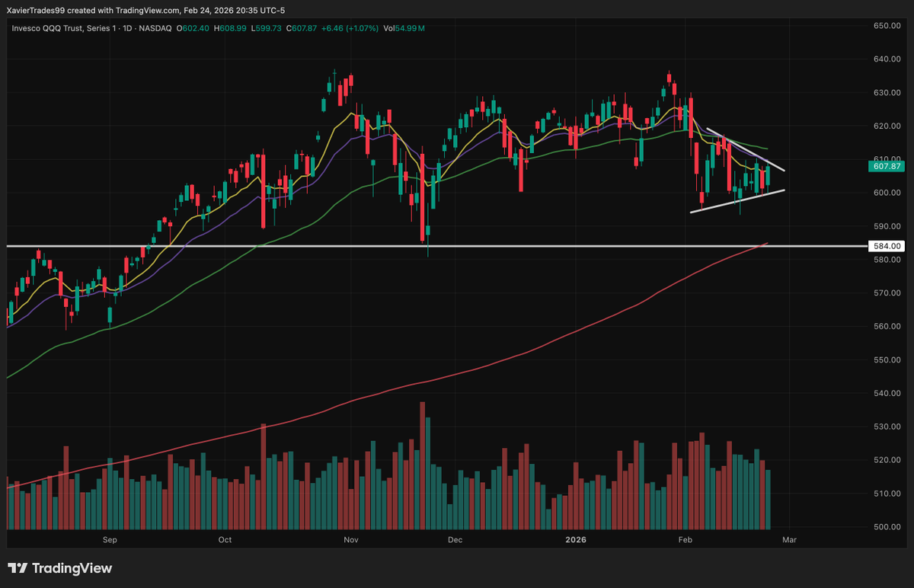Select the low value L599.73

tap(267, 28)
